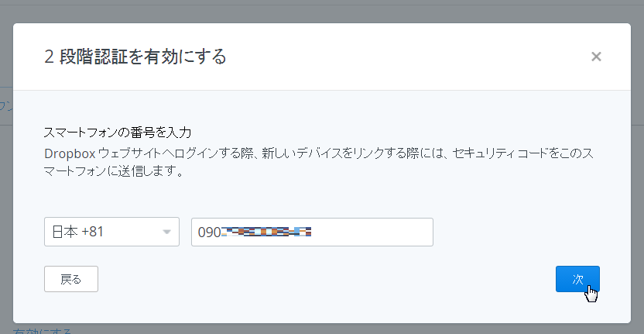Click the +81 code in the selector
Screen dimensions: 644x334
pyautogui.click(x=92, y=232)
